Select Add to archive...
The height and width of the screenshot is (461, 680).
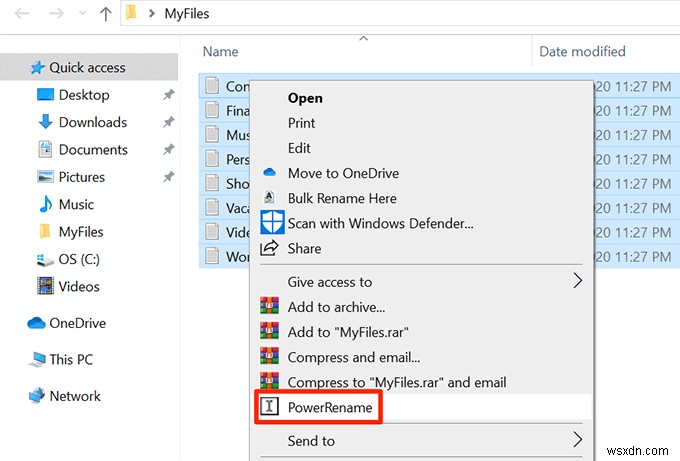pos(337,307)
